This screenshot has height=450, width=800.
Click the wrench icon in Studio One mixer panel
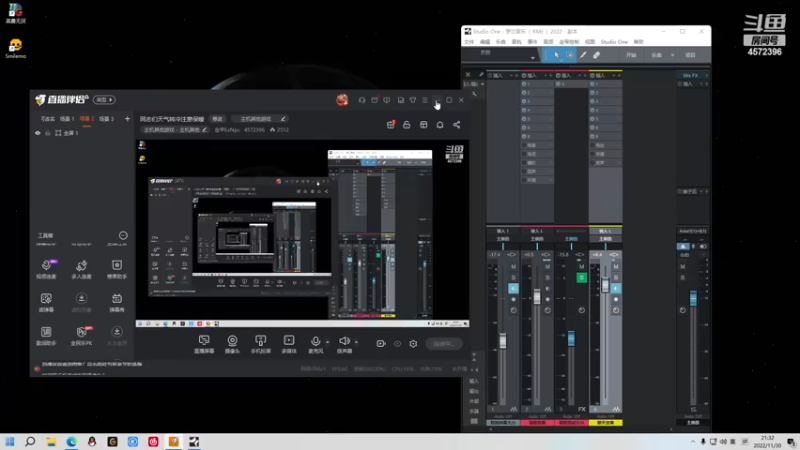click(474, 94)
